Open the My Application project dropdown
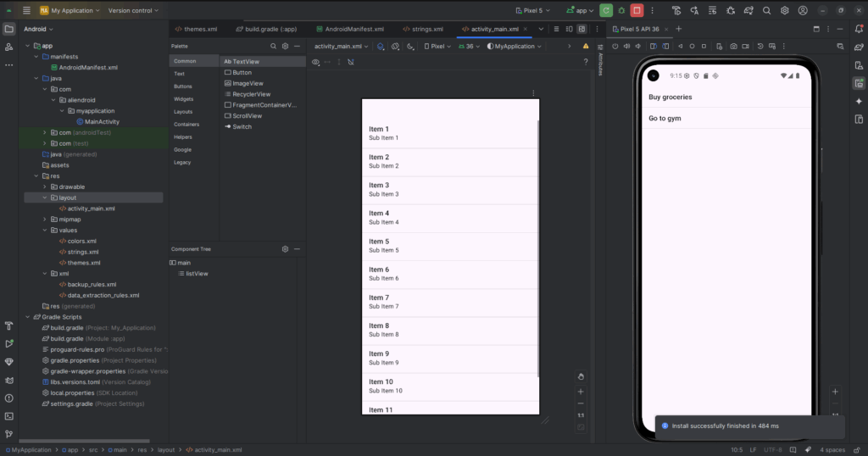This screenshot has height=456, width=868. coord(70,10)
